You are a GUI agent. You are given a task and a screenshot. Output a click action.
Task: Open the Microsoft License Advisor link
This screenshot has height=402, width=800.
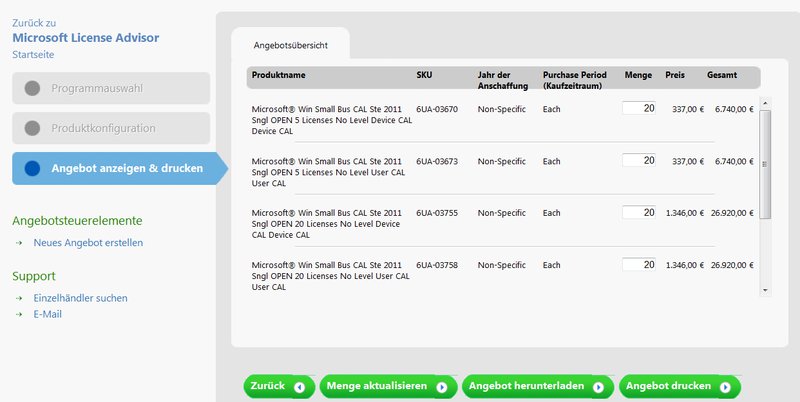pos(86,38)
